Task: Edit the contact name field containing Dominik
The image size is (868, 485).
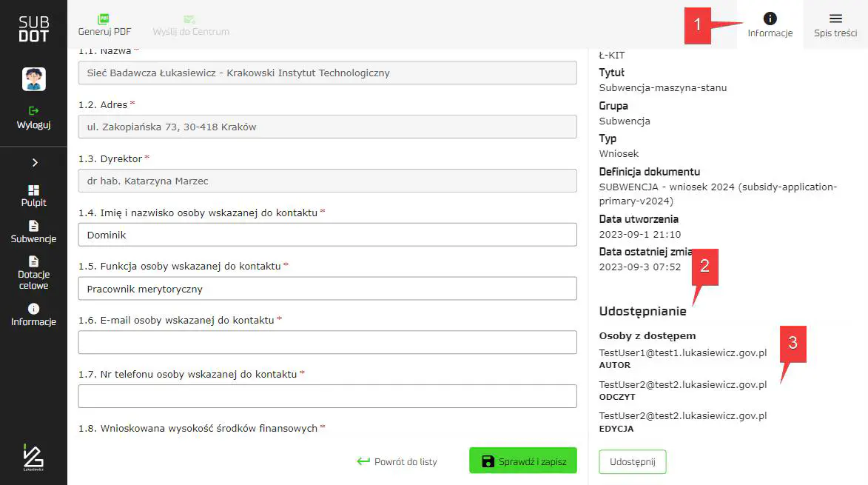Action: pos(327,235)
